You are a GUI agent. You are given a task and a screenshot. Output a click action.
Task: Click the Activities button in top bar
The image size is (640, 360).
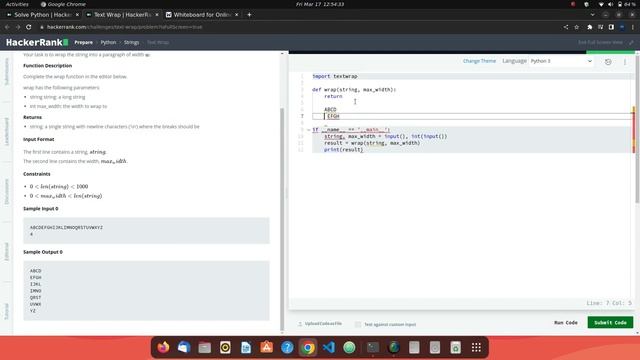click(17, 4)
